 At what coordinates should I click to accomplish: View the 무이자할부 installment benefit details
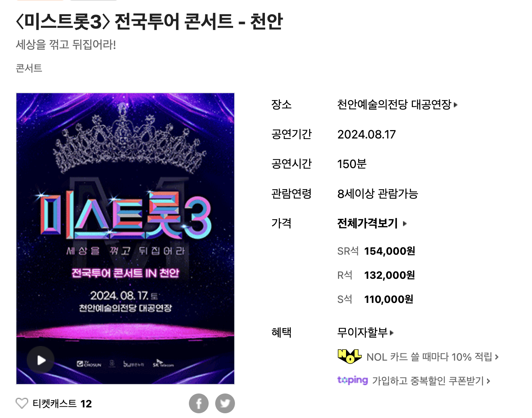[362, 332]
